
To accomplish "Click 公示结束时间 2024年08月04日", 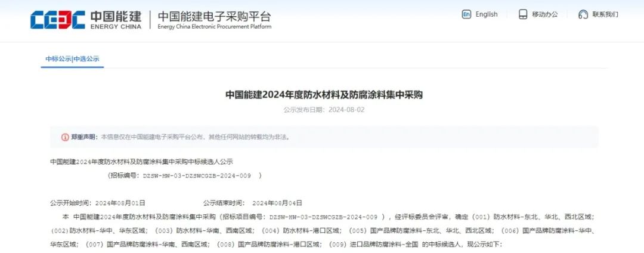I will pos(253,203).
